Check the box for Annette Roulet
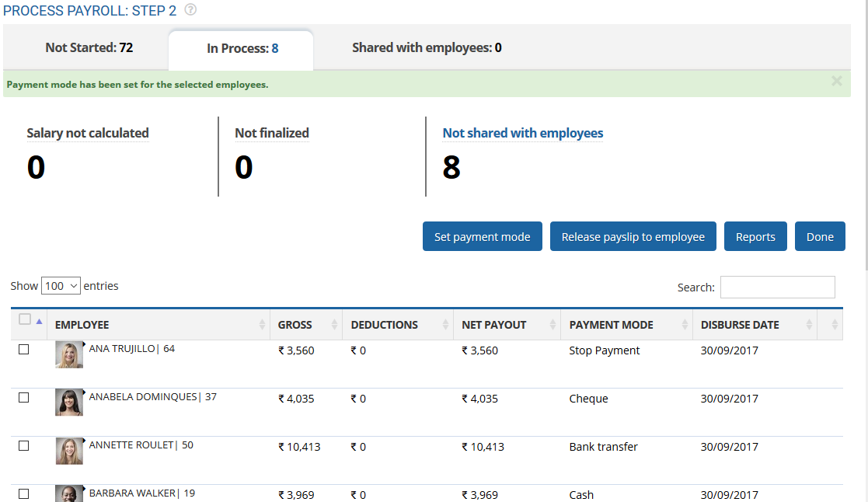Screen dimensions: 868x502 [x=24, y=446]
